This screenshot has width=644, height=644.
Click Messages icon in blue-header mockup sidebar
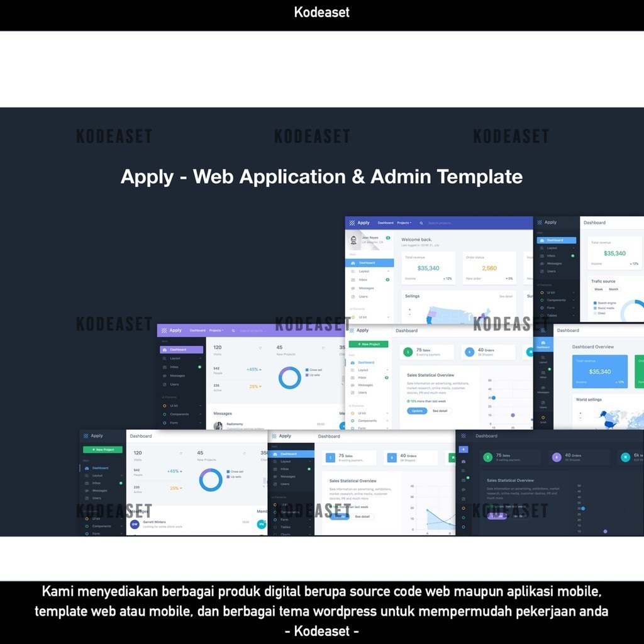(353, 288)
